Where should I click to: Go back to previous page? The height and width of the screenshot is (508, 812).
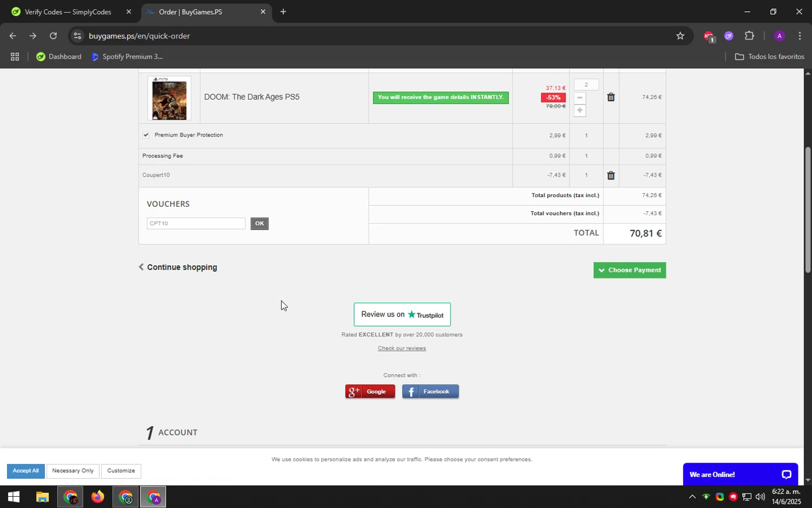(x=12, y=36)
